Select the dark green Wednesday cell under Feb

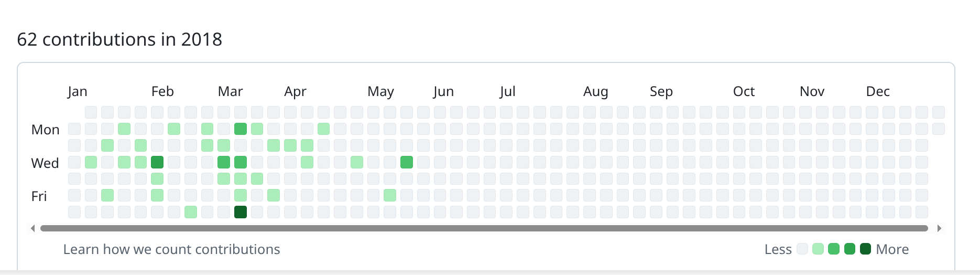pyautogui.click(x=157, y=162)
